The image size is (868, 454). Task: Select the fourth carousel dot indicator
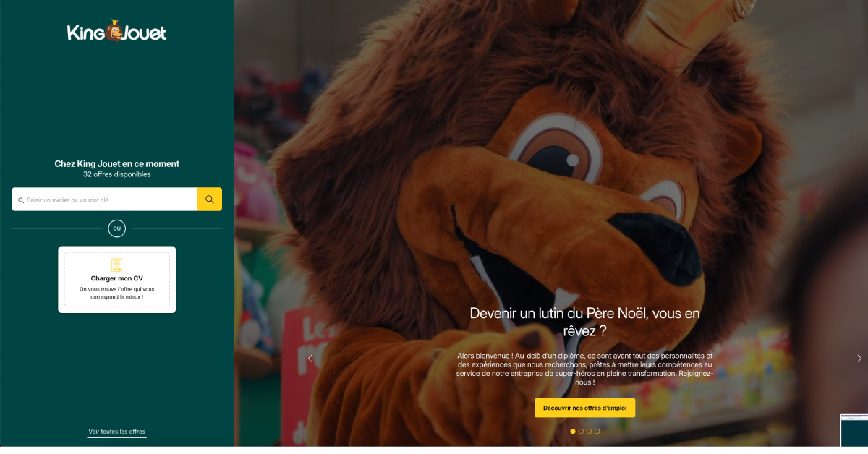pyautogui.click(x=597, y=432)
